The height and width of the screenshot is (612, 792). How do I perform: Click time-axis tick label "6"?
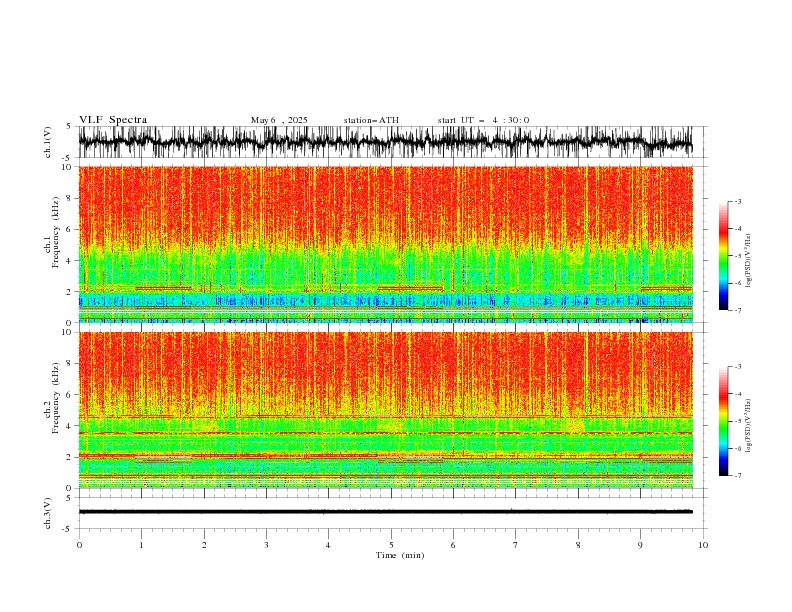[453, 545]
